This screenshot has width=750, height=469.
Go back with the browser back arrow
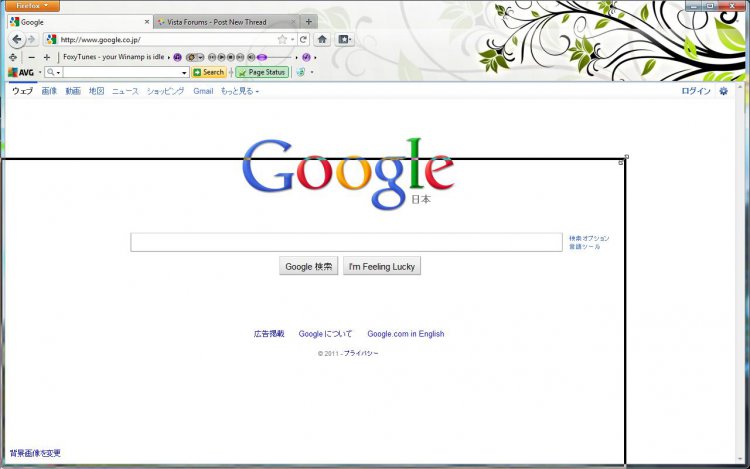(x=17, y=40)
